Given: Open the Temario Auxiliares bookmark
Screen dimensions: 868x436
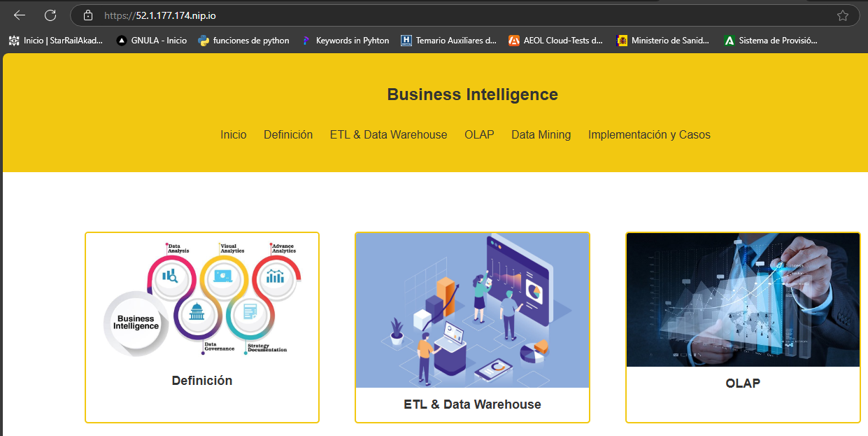Looking at the screenshot, I should (448, 41).
